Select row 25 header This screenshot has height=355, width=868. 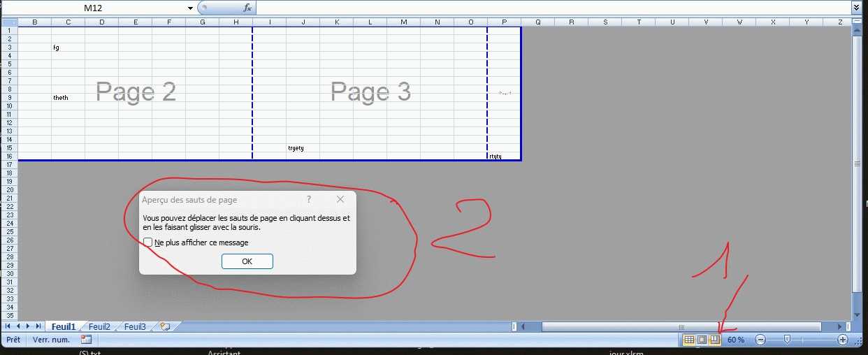pyautogui.click(x=9, y=232)
